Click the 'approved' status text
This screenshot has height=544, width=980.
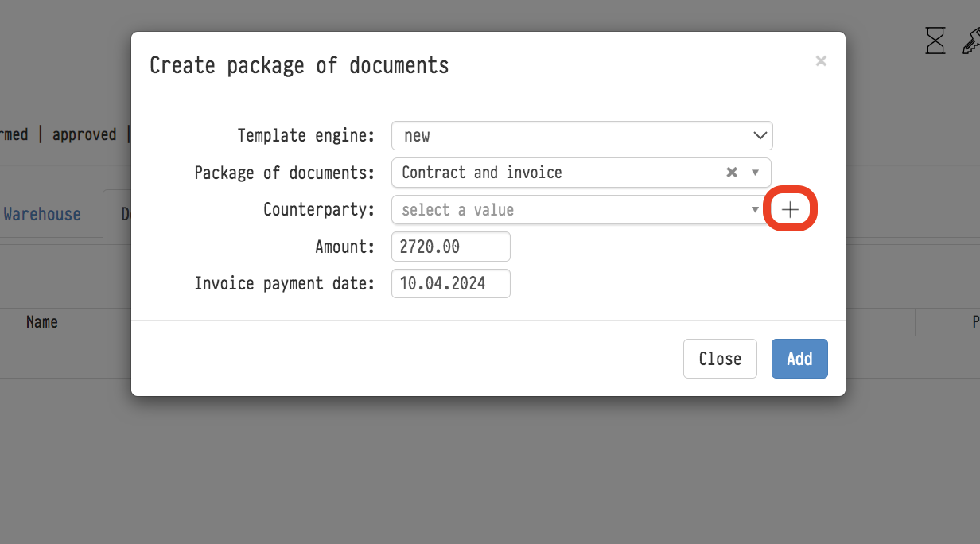84,134
